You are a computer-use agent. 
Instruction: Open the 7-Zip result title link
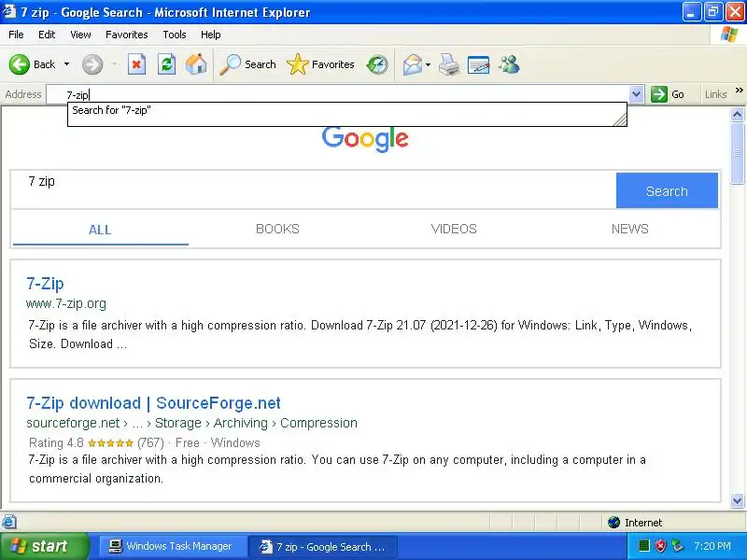45,284
